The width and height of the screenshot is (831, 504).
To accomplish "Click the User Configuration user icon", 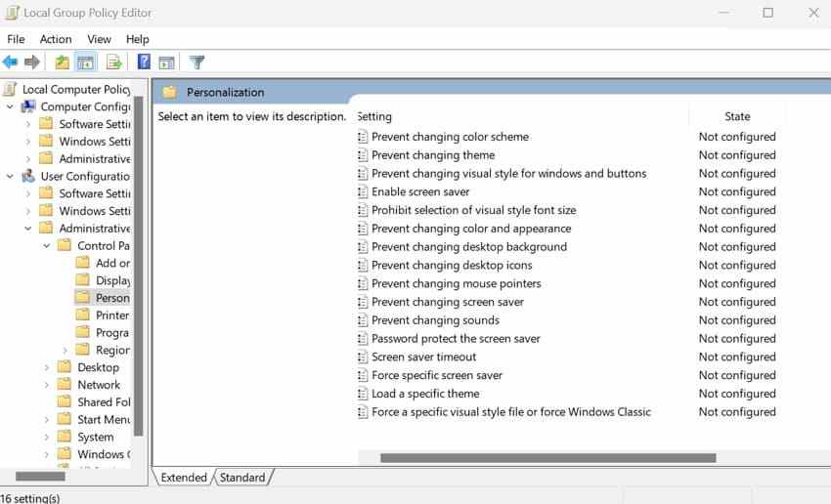I will tap(28, 176).
